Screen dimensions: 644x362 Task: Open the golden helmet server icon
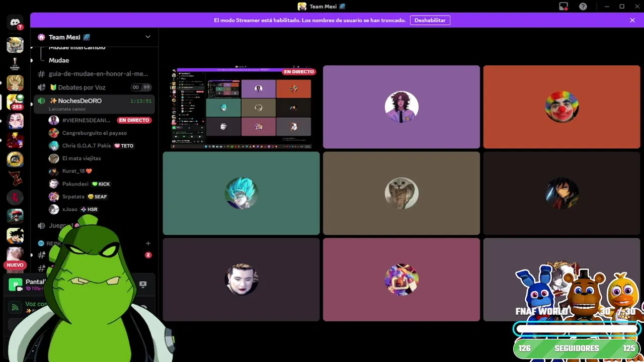[x=15, y=159]
